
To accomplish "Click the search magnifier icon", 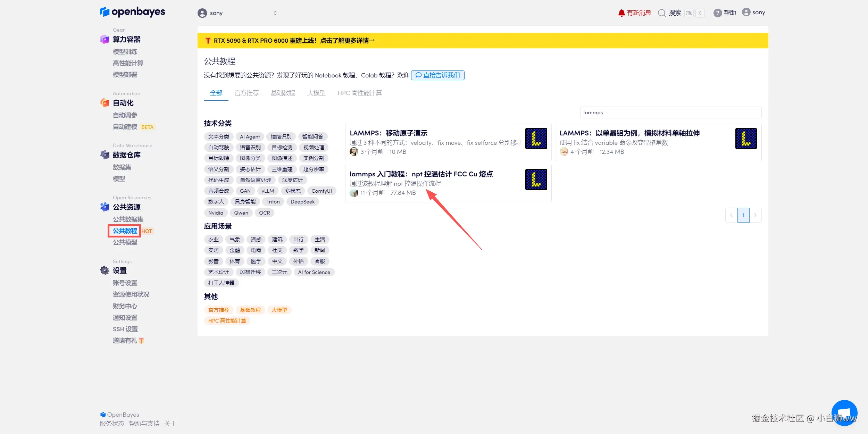I will pos(662,13).
